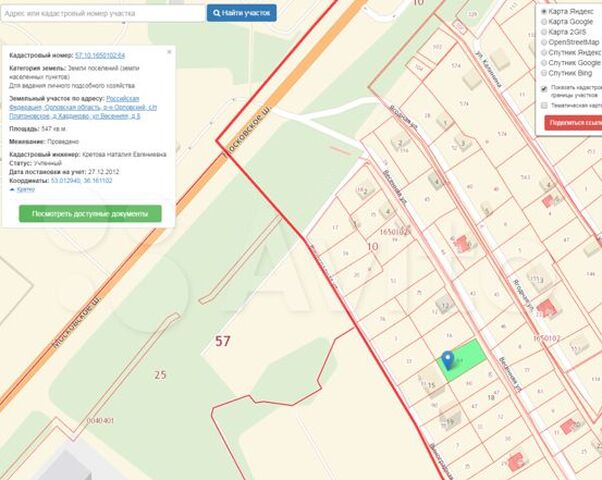This screenshot has width=602, height=480.
Task: Open the coordinates link 53.012940, 36.161102
Action: click(81, 180)
